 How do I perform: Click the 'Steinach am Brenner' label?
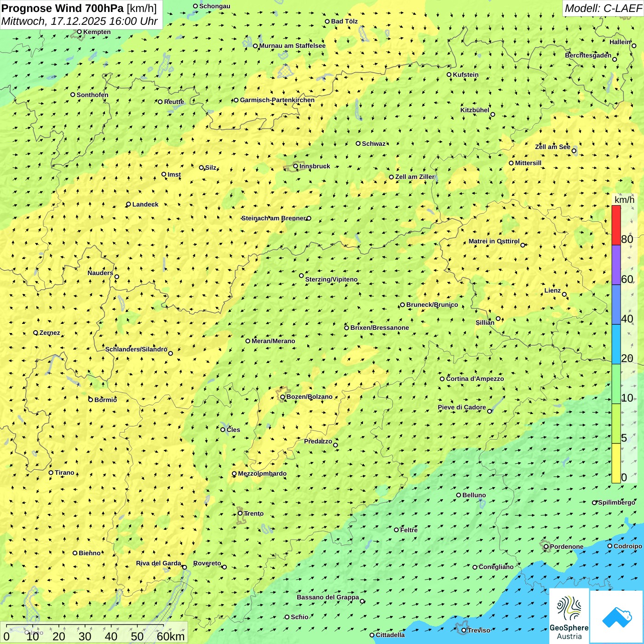coord(273,218)
